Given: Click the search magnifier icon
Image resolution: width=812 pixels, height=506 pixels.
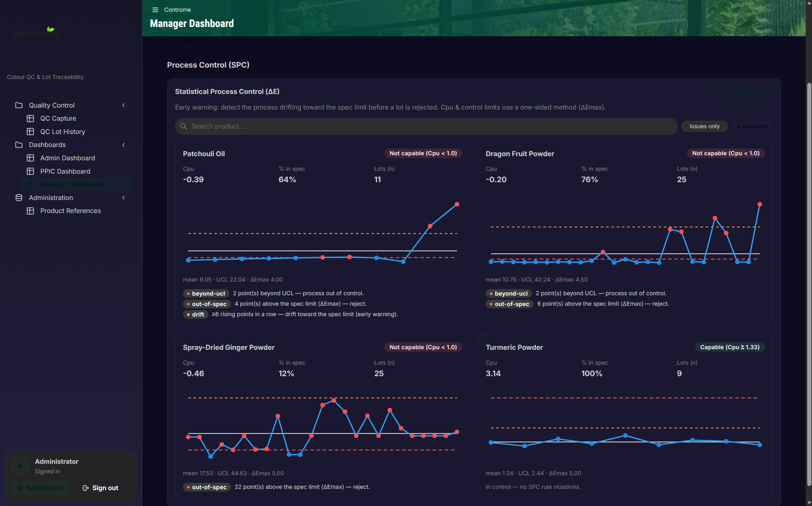Looking at the screenshot, I should coord(184,126).
